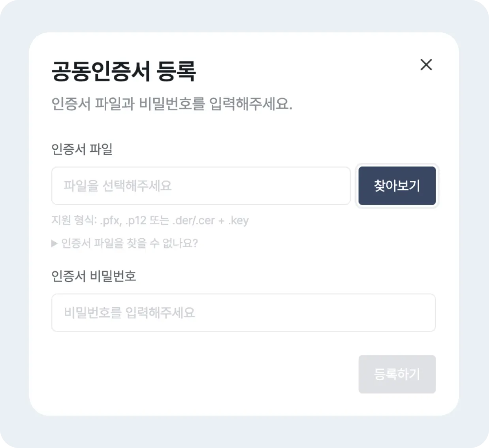489x448 pixels.
Task: Click the 지원 형식 helper text
Action: tap(150, 220)
